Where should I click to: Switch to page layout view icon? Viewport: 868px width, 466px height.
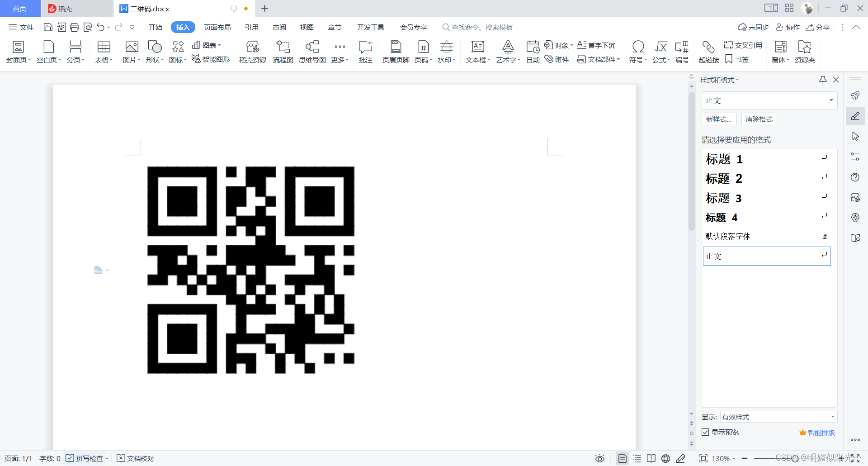(623, 458)
